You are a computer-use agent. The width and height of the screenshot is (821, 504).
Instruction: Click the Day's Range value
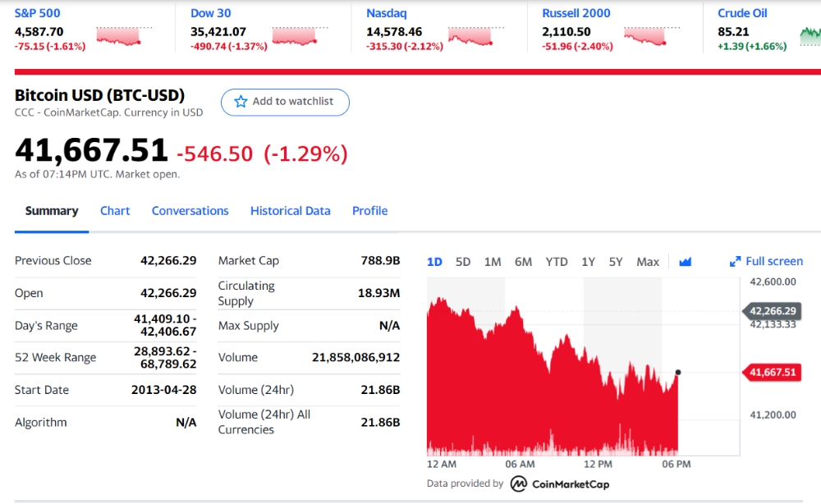point(165,325)
